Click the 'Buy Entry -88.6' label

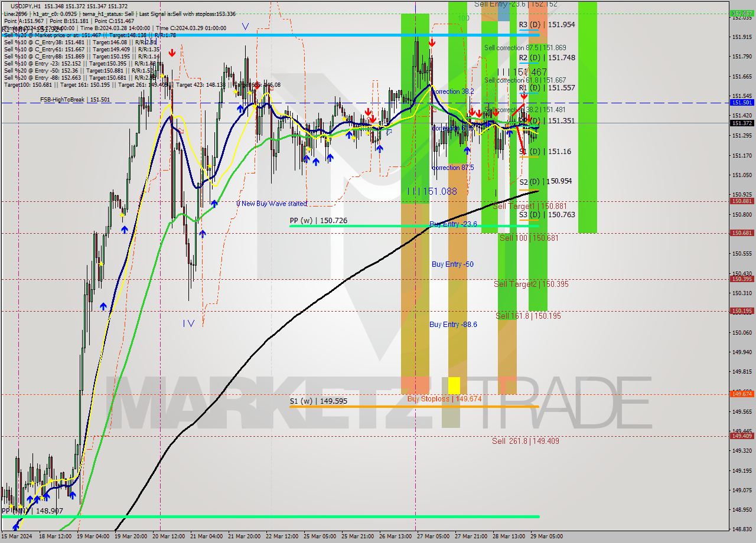[453, 325]
